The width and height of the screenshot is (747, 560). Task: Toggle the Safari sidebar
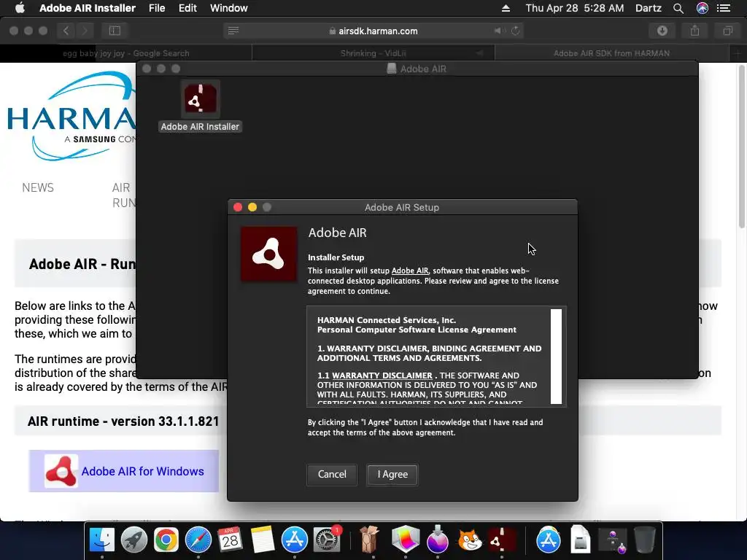click(x=115, y=31)
